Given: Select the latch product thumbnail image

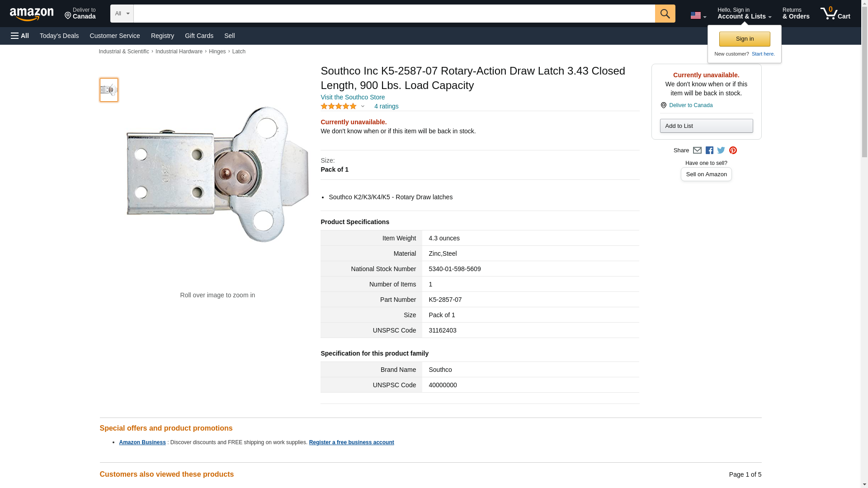Looking at the screenshot, I should pyautogui.click(x=109, y=89).
